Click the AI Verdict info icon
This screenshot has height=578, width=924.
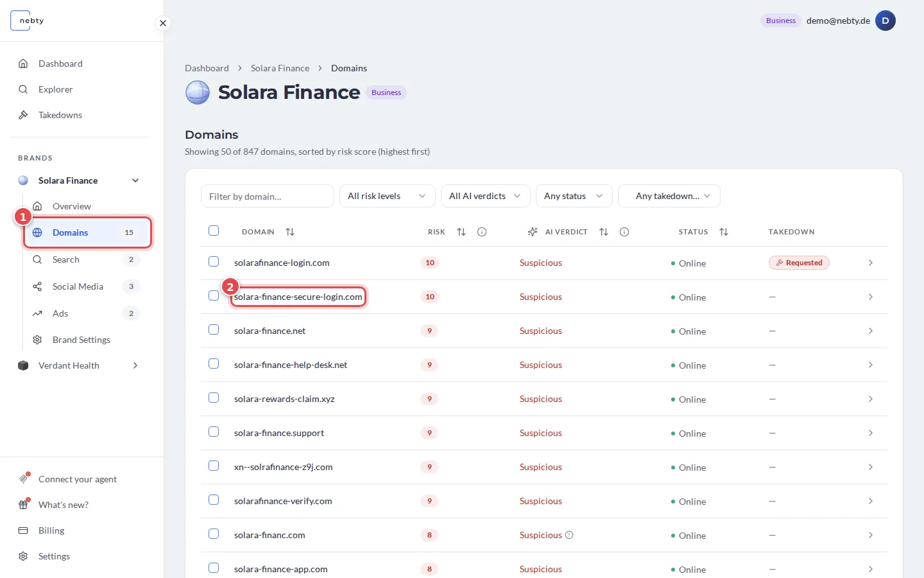[624, 232]
